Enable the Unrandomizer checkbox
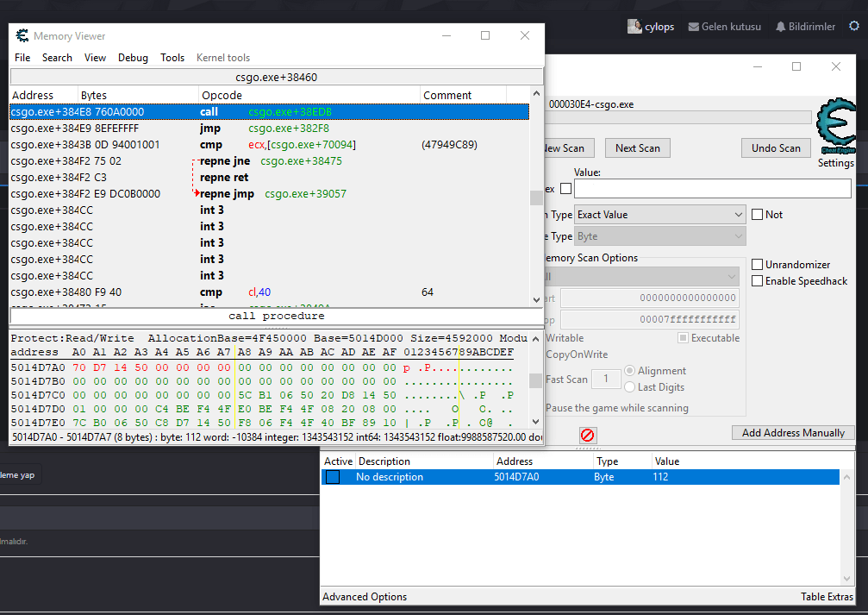The image size is (868, 615). [x=758, y=264]
